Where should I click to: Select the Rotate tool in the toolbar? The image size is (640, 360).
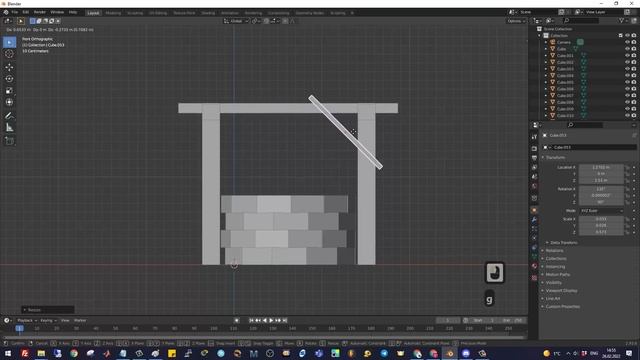pyautogui.click(x=9, y=79)
